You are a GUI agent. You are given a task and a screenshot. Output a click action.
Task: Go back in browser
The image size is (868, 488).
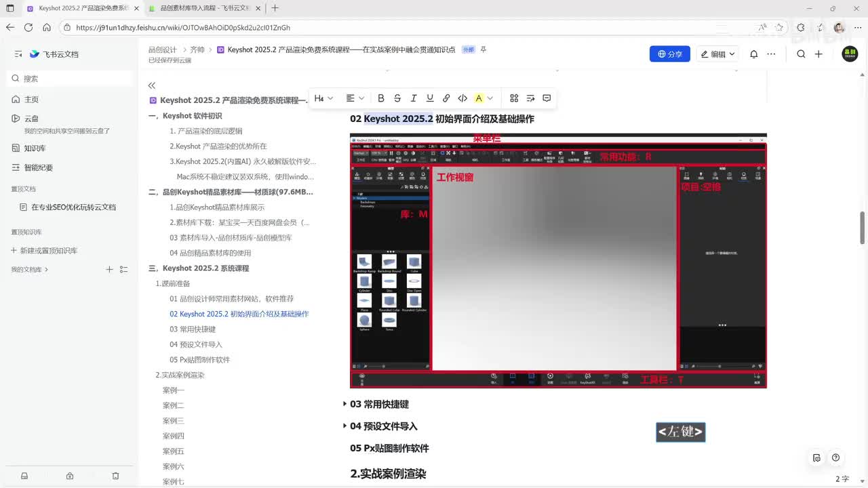point(9,28)
